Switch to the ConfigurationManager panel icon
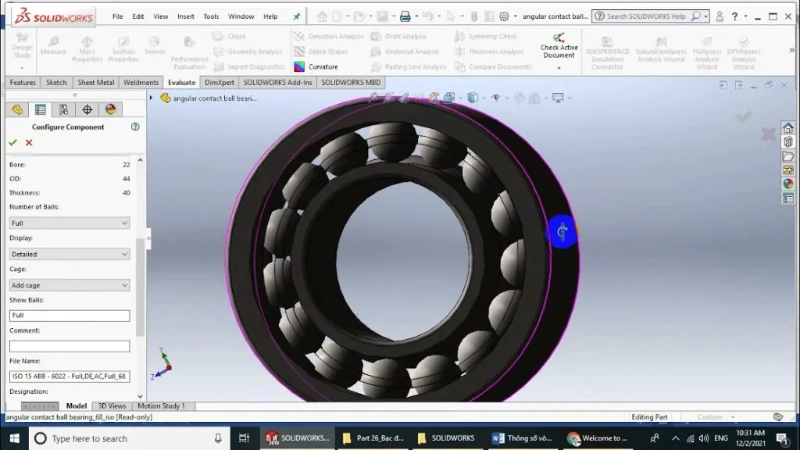This screenshot has height=450, width=800. (x=63, y=110)
